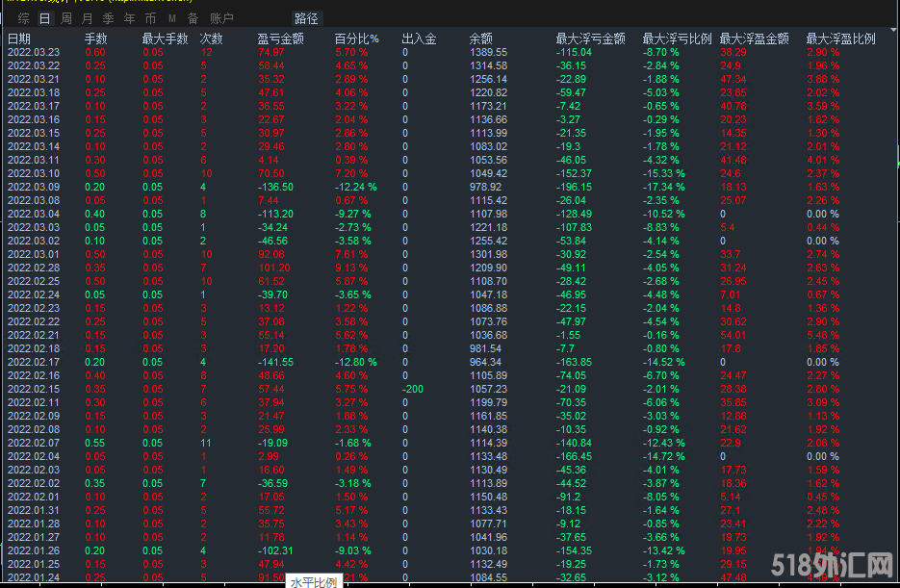This screenshot has width=900, height=588.
Task: Open the 季 quarterly tab
Action: coord(108,18)
